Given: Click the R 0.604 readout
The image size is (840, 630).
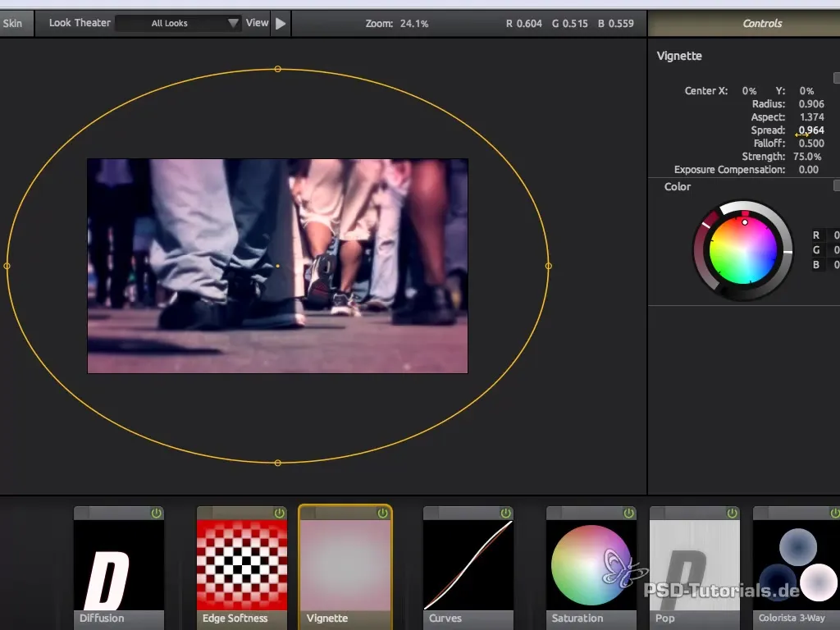Looking at the screenshot, I should (x=524, y=24).
